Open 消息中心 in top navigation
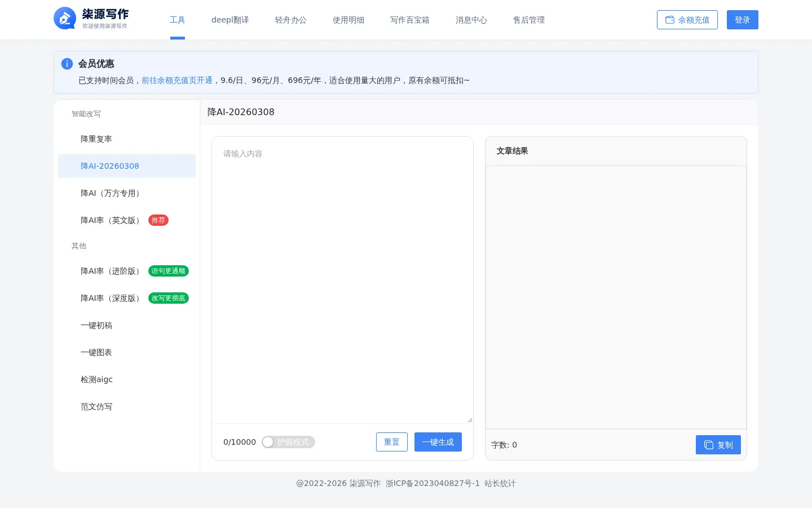The width and height of the screenshot is (812, 508). (471, 20)
